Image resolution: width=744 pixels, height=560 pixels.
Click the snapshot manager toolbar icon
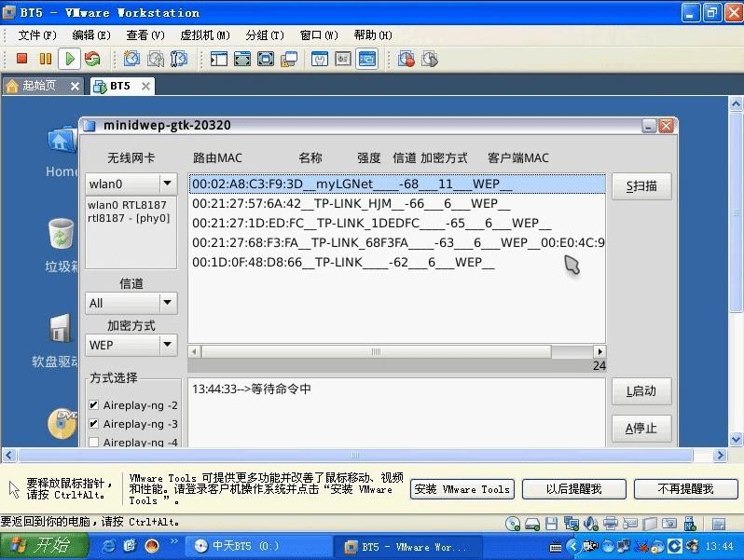[x=178, y=59]
